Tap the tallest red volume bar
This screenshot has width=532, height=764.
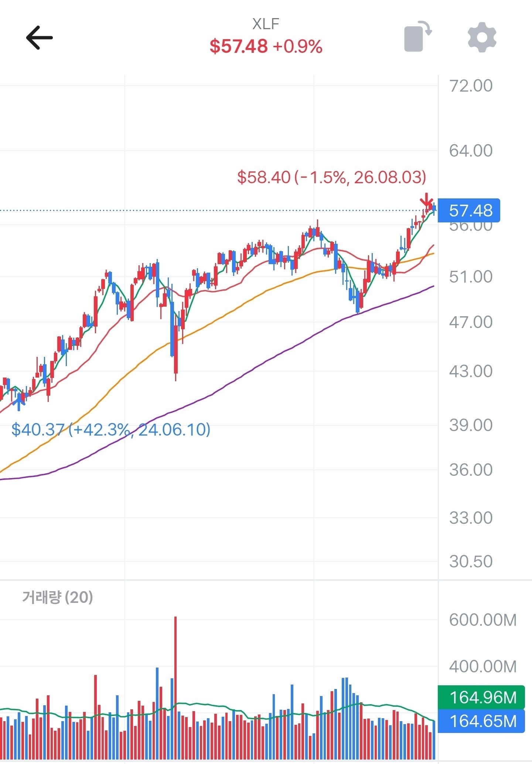click(175, 688)
